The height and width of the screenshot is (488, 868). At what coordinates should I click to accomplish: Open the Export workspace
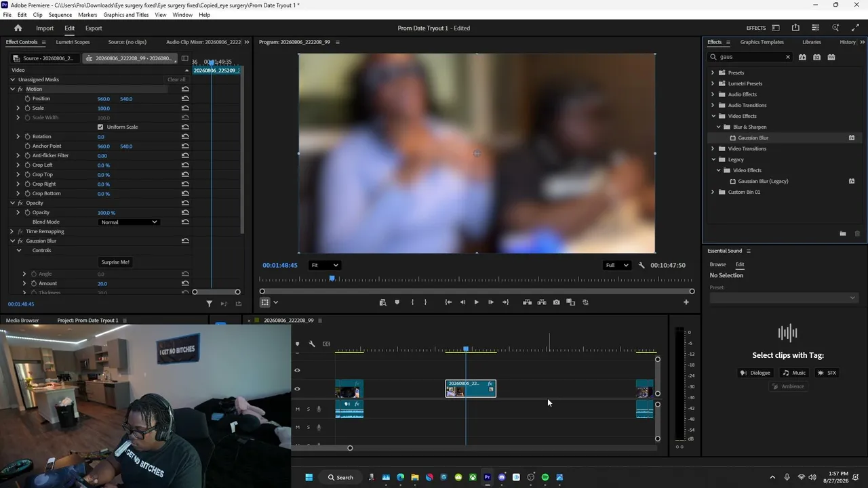pos(94,28)
